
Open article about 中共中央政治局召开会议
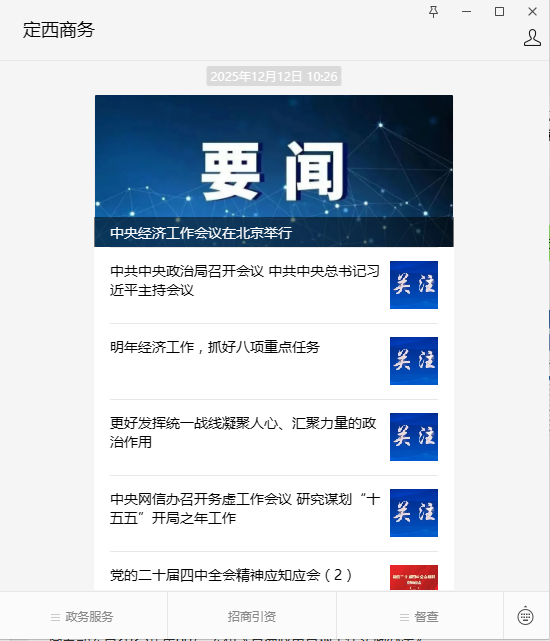(274, 285)
